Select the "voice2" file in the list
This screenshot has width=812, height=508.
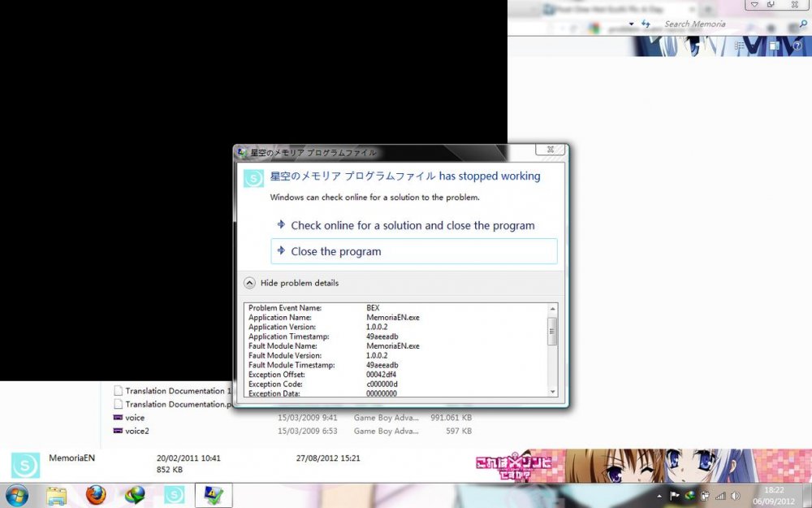coord(136,431)
